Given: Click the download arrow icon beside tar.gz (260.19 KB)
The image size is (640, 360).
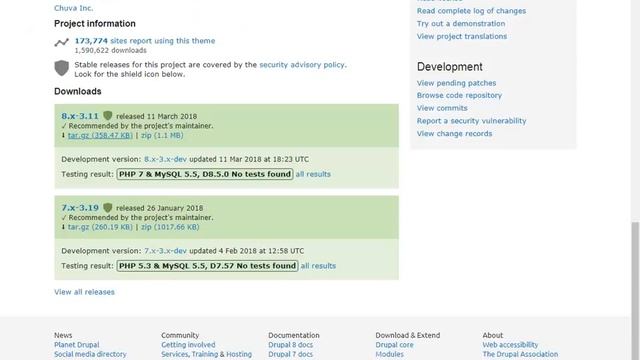Looking at the screenshot, I should tap(63, 227).
